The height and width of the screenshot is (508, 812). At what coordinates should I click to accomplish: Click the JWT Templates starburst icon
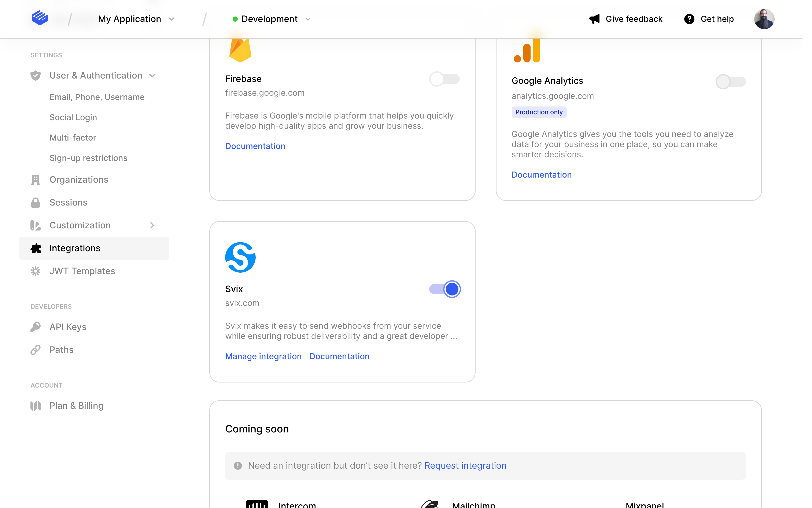(x=36, y=271)
